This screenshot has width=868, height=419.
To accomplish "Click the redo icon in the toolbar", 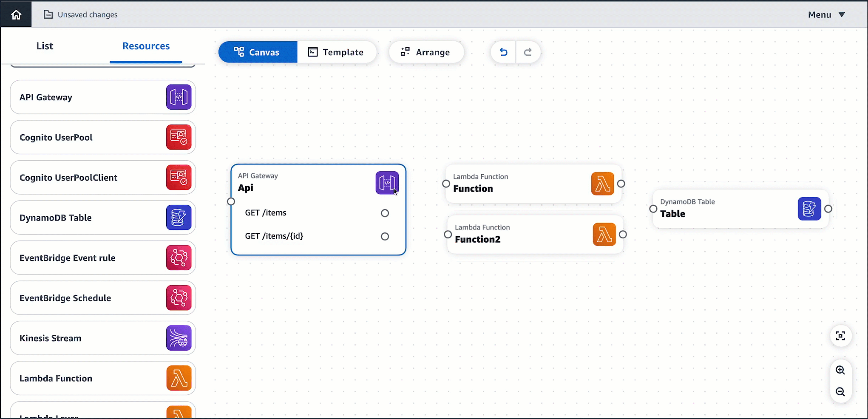I will click(528, 52).
